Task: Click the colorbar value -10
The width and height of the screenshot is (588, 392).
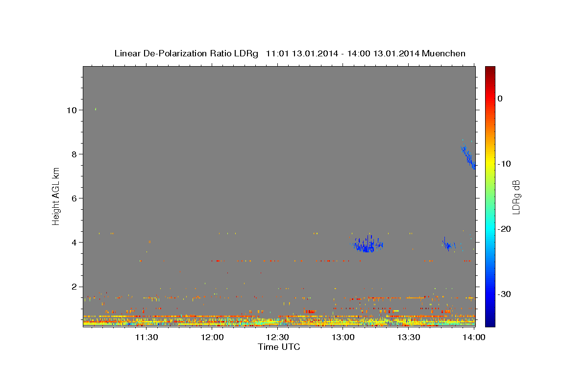Action: [505, 164]
